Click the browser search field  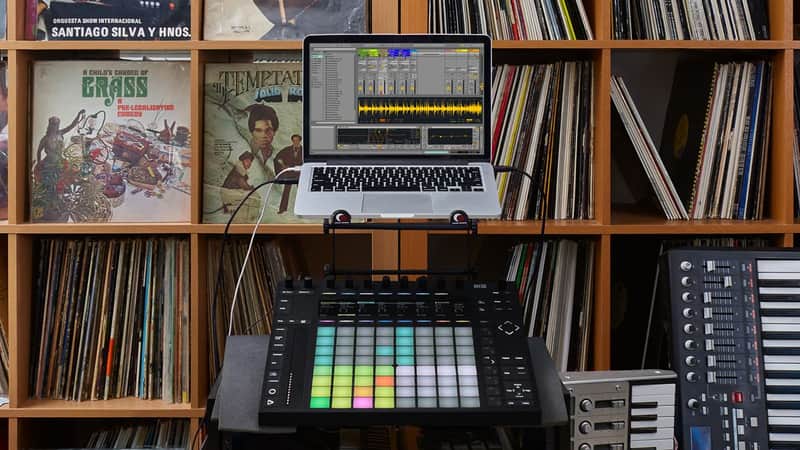[x=334, y=49]
